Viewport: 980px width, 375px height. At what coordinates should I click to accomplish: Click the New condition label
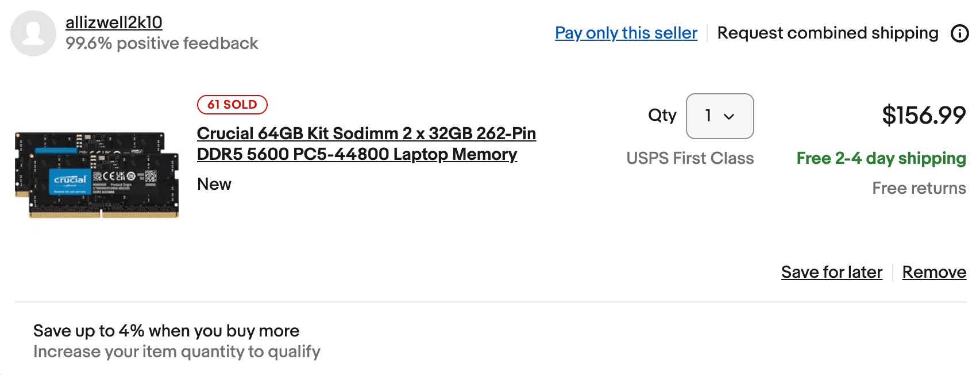(214, 184)
